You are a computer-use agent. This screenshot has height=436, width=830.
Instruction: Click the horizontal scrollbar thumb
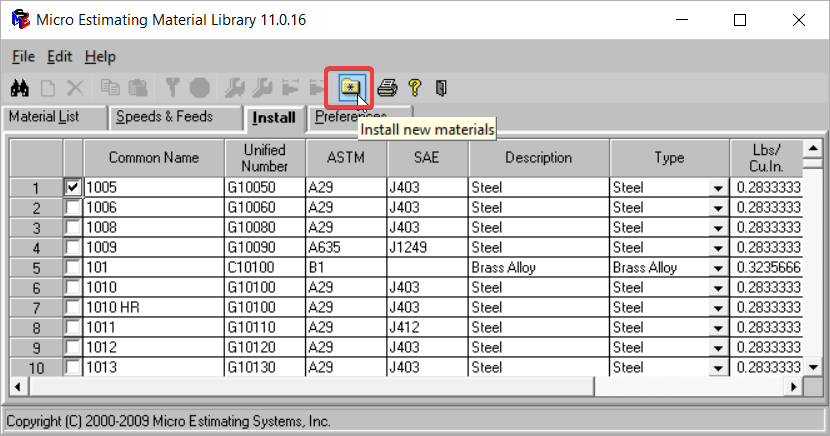(311, 387)
